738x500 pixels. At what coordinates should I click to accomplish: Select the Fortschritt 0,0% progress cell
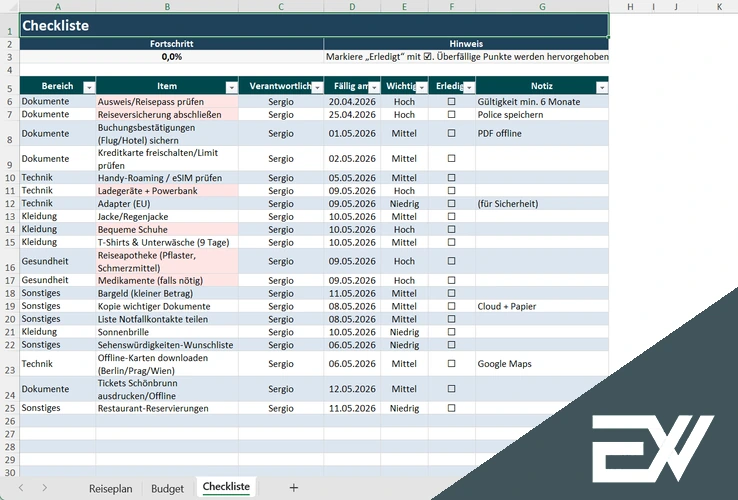pyautogui.click(x=171, y=57)
